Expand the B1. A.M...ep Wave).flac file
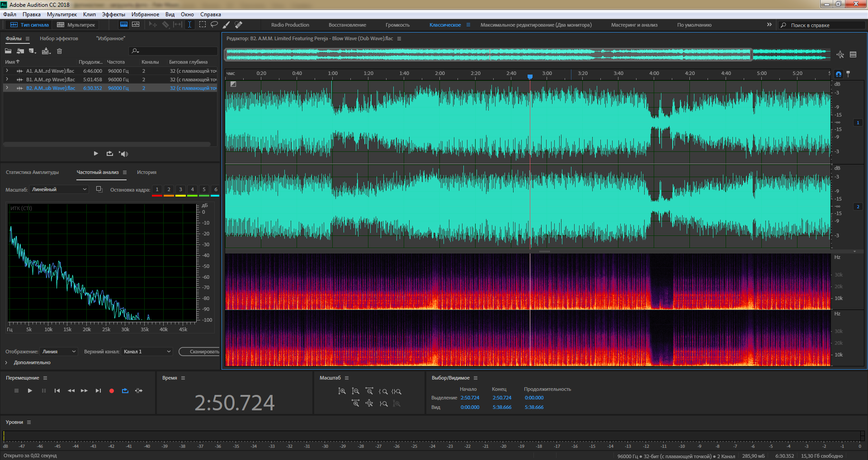868x460 pixels. (7, 80)
